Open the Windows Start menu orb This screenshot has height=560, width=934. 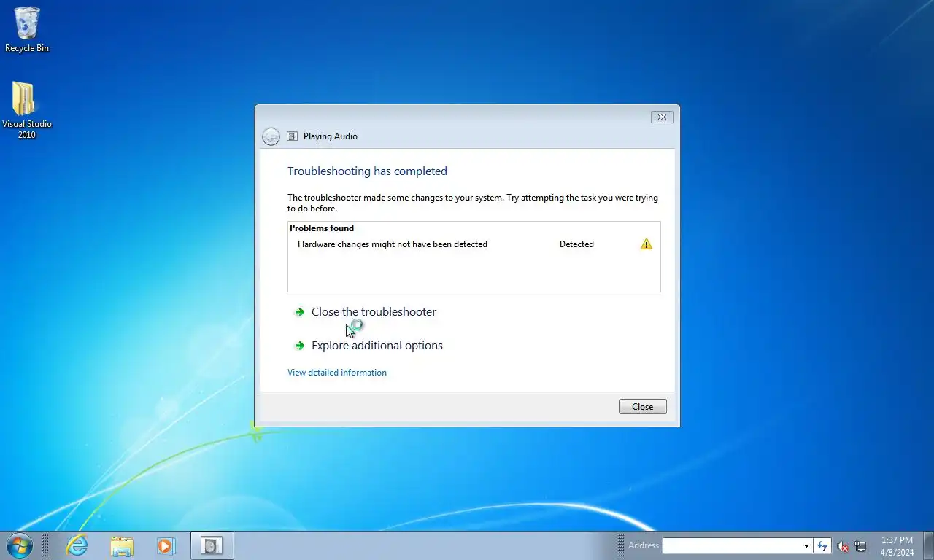(x=19, y=545)
